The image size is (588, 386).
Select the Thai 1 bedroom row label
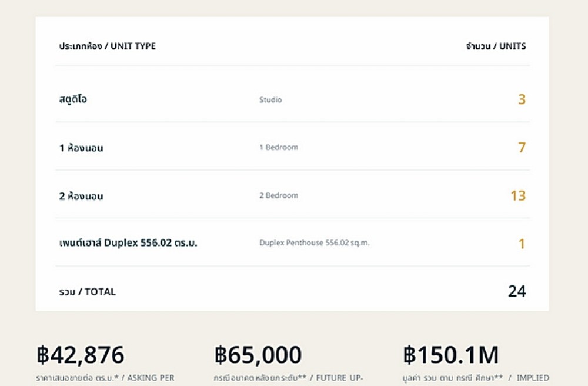81,148
